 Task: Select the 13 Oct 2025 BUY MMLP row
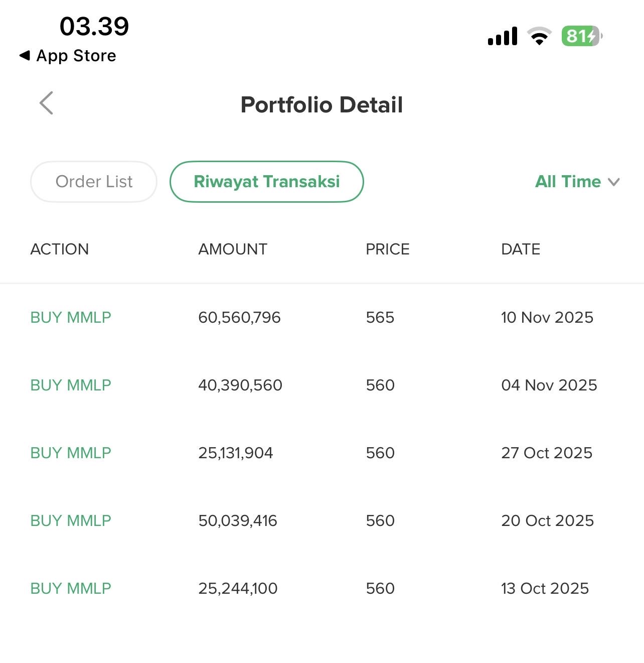pyautogui.click(x=71, y=588)
